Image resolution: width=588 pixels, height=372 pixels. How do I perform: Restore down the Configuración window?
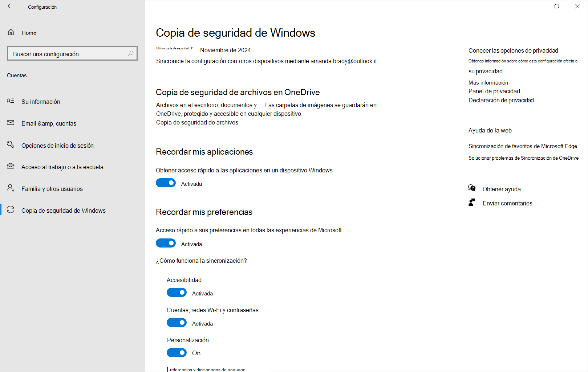pos(557,6)
